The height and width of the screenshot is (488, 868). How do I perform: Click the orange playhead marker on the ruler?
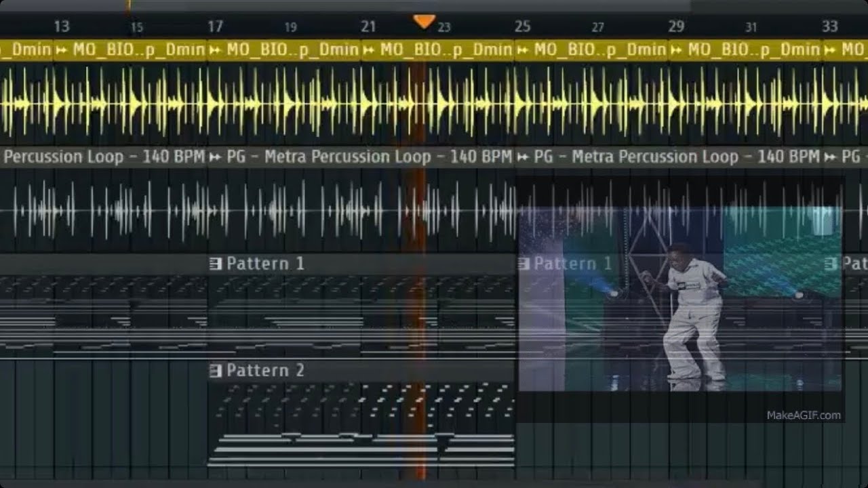click(424, 22)
